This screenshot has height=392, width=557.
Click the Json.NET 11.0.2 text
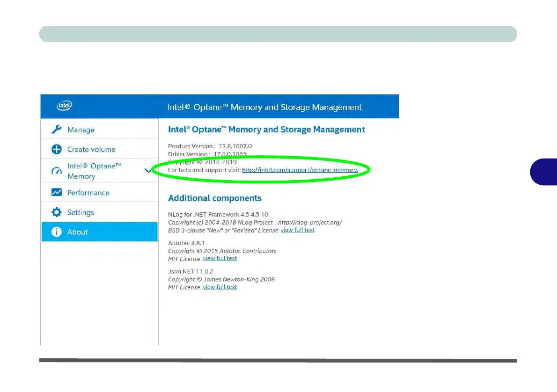(x=191, y=271)
